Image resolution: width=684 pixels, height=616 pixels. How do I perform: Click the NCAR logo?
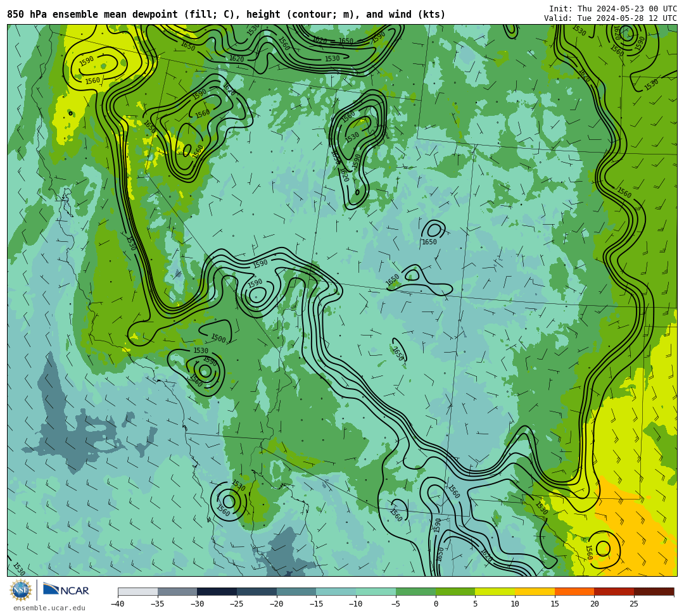(x=66, y=590)
